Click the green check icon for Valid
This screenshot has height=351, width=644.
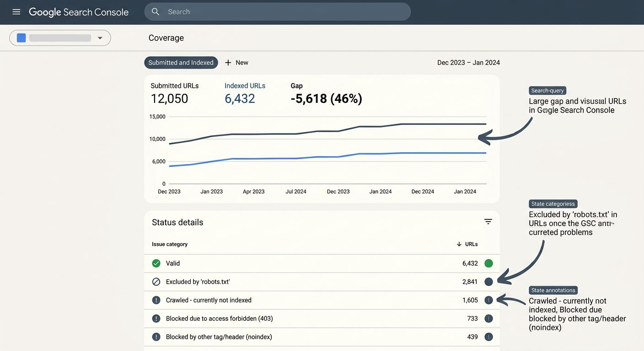coord(156,263)
